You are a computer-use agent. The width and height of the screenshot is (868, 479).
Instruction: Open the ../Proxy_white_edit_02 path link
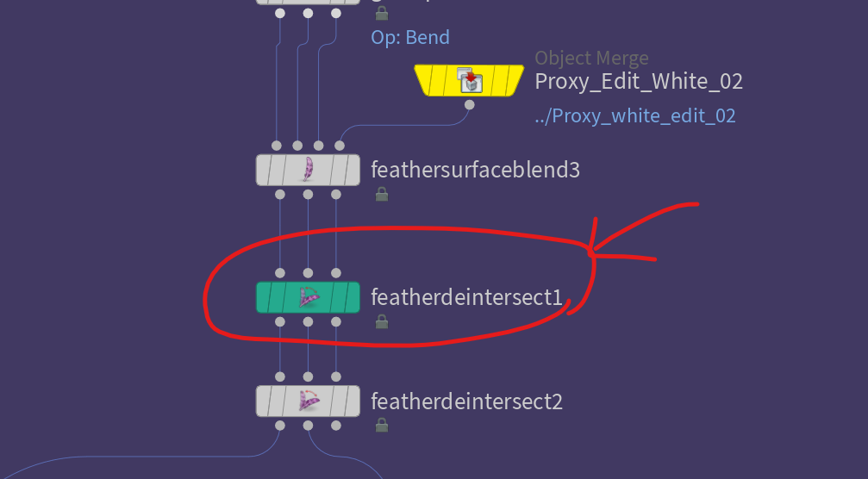[x=635, y=115]
